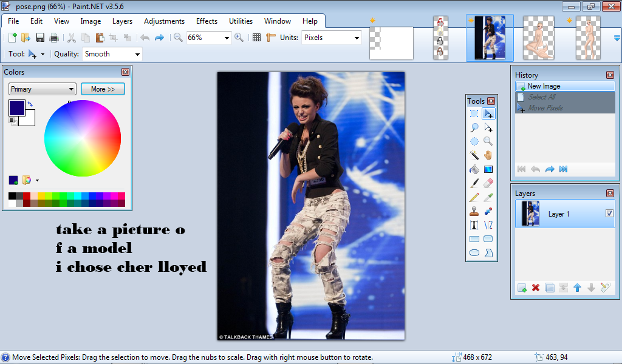622x364 pixels.
Task: Click History redo arrow button
Action: pos(549,169)
